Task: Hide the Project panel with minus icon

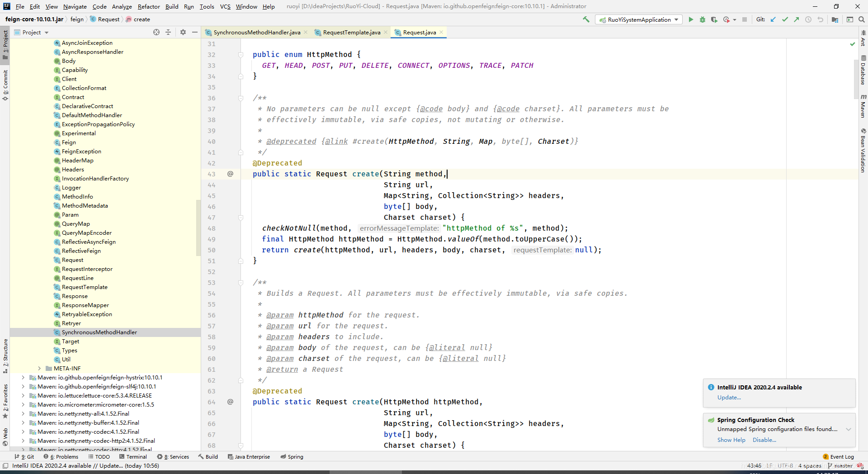Action: click(195, 32)
